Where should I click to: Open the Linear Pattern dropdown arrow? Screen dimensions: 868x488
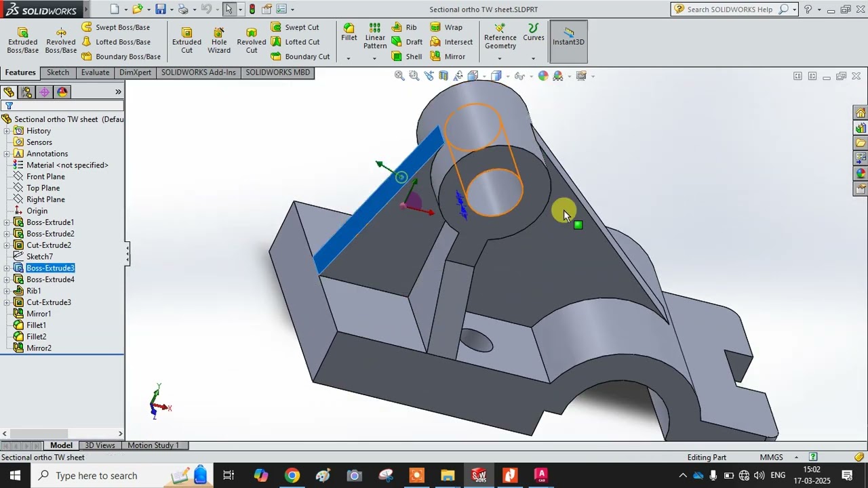click(374, 58)
